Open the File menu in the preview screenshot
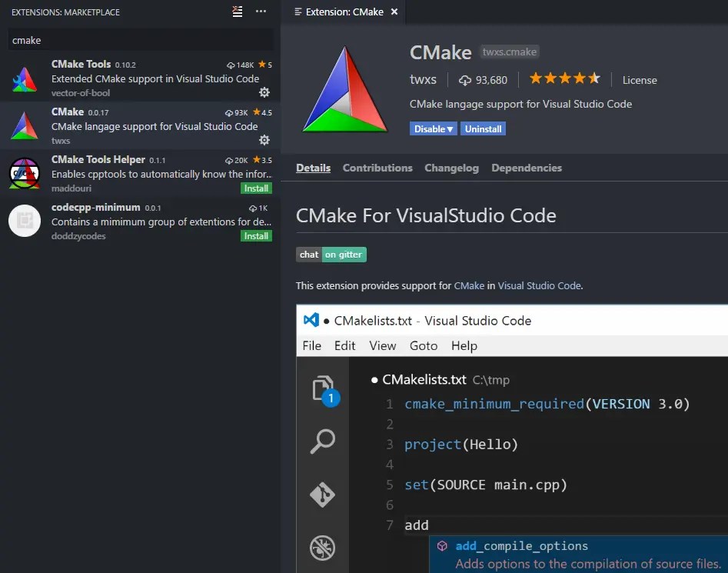Image resolution: width=728 pixels, height=573 pixels. pyautogui.click(x=311, y=345)
